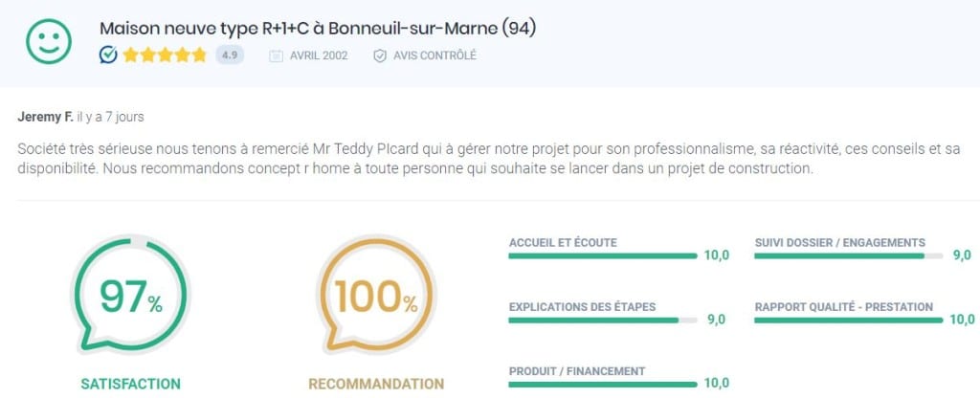Click the AVIS CONTRÔLÉ label
This screenshot has width=980, height=398.
click(x=434, y=55)
